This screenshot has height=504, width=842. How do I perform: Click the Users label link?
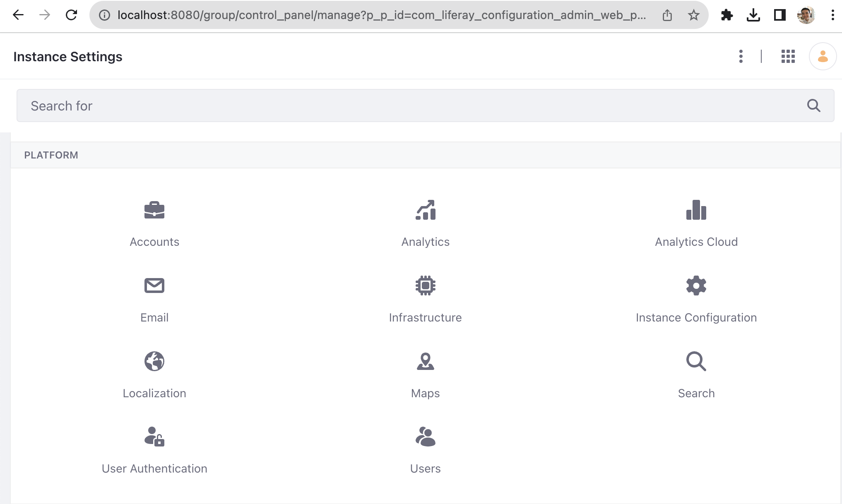click(425, 468)
